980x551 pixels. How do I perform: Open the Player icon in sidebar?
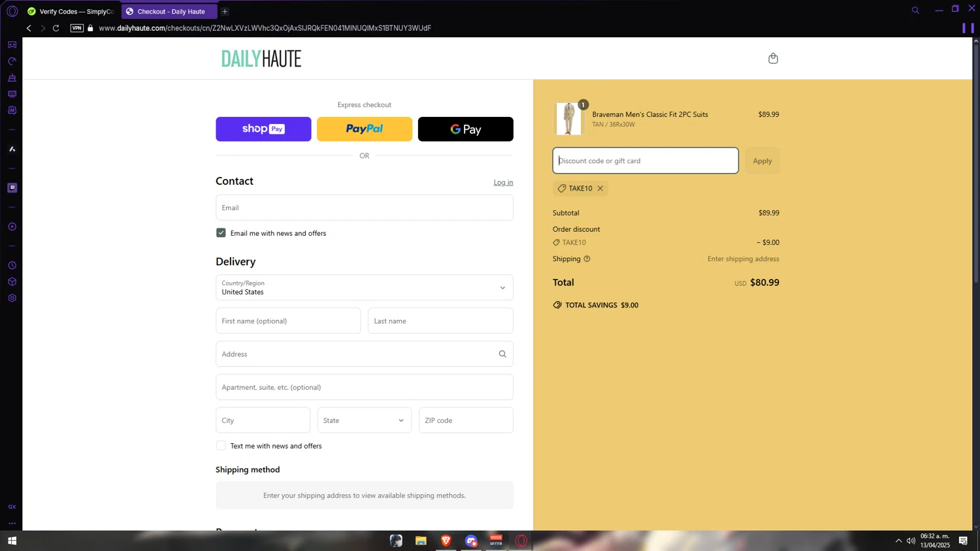(x=12, y=227)
